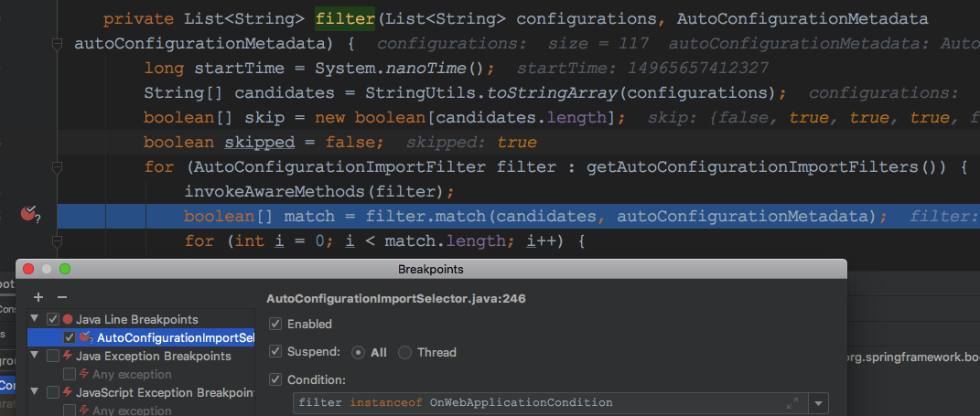Click the highlighted filter method name in code
This screenshot has width=980, height=416.
pos(345,18)
